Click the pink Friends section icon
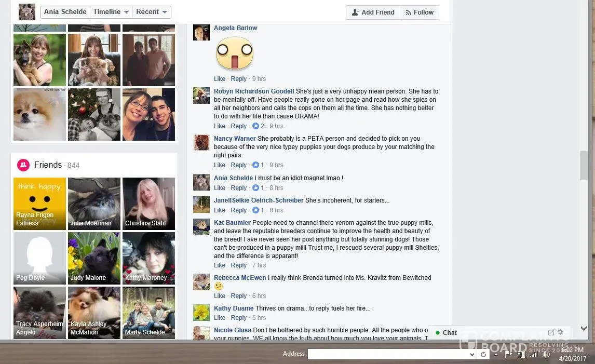This screenshot has height=364, width=595. pyautogui.click(x=23, y=165)
